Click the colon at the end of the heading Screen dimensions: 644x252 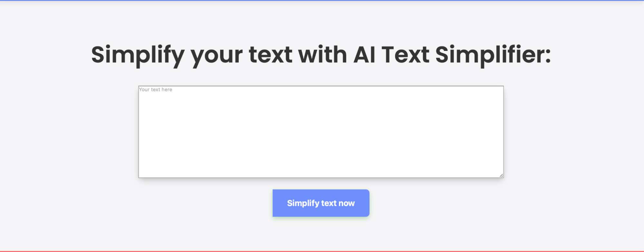[x=548, y=55]
